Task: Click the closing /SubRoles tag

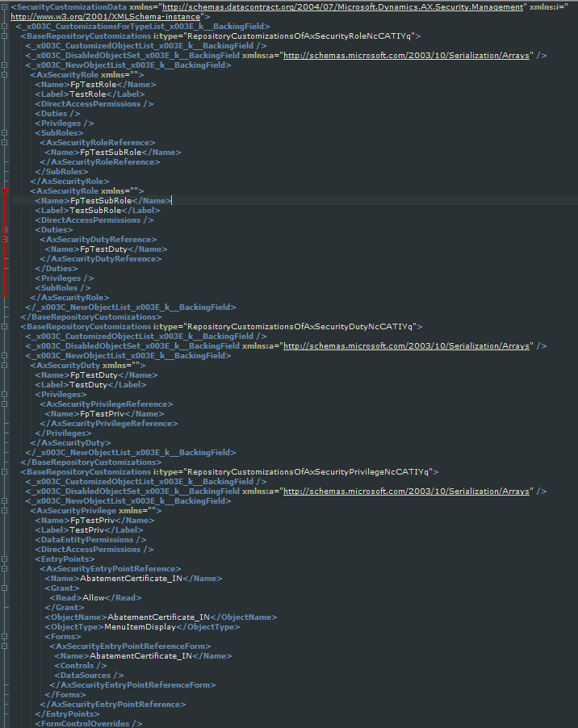Action: (61, 172)
